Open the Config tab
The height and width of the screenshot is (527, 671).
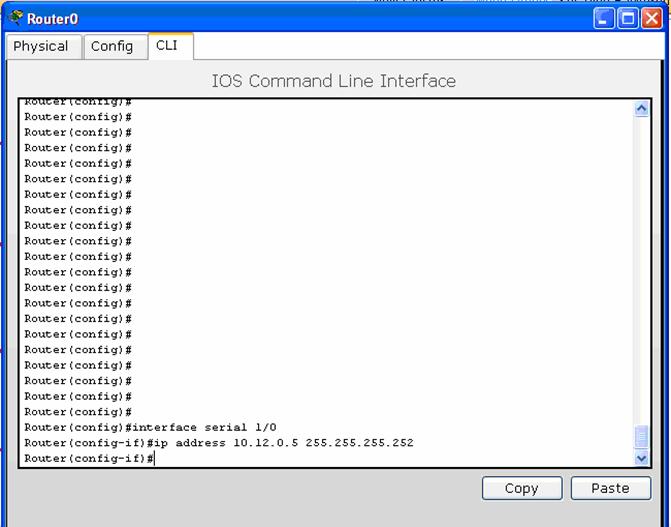pyautogui.click(x=112, y=46)
